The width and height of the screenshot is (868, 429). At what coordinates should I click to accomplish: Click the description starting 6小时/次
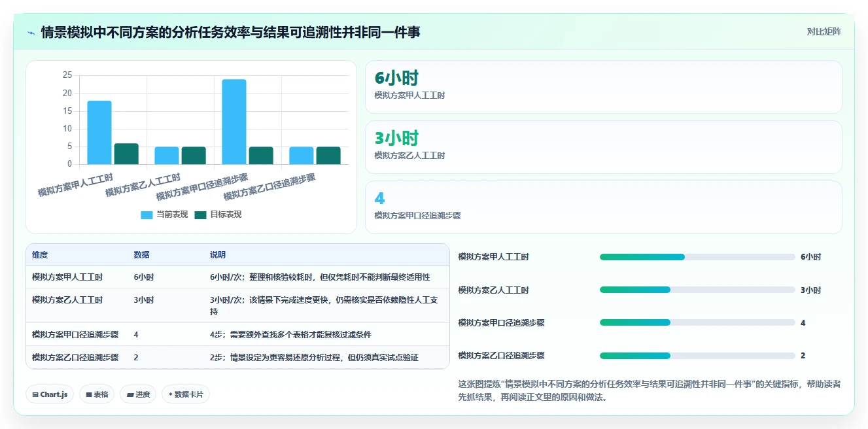click(320, 277)
